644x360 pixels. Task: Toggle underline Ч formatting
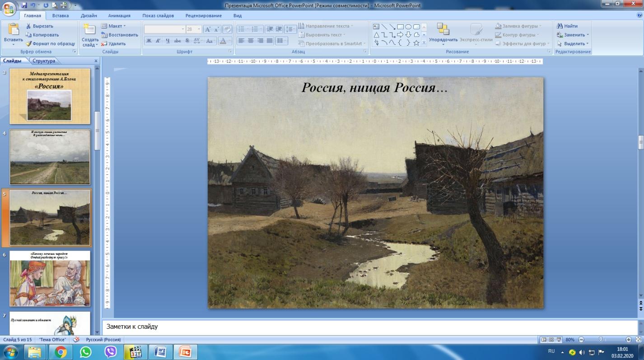[x=168, y=41]
